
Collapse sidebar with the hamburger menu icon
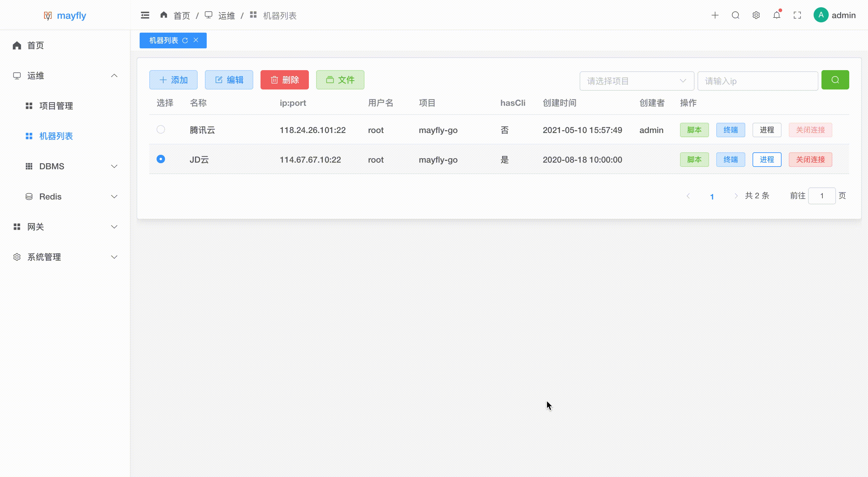[x=145, y=15]
